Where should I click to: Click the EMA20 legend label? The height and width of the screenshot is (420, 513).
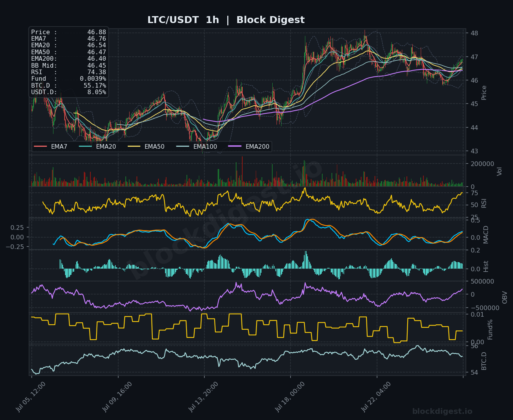point(106,147)
